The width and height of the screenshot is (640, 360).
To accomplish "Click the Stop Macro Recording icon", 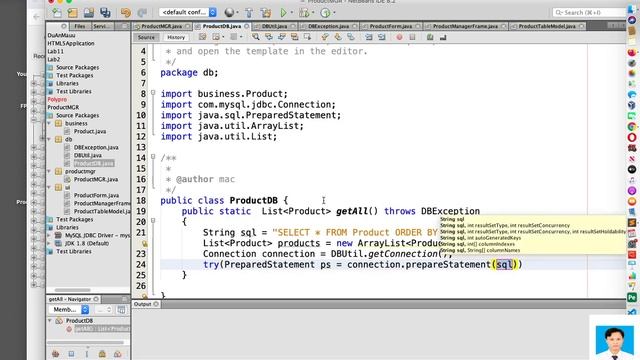I will click(412, 37).
